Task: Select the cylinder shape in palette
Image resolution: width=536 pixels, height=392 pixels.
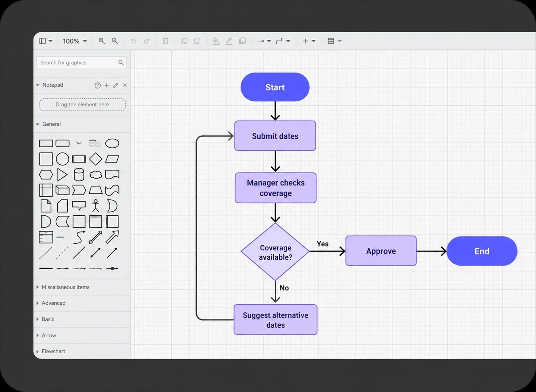Action: pos(79,174)
